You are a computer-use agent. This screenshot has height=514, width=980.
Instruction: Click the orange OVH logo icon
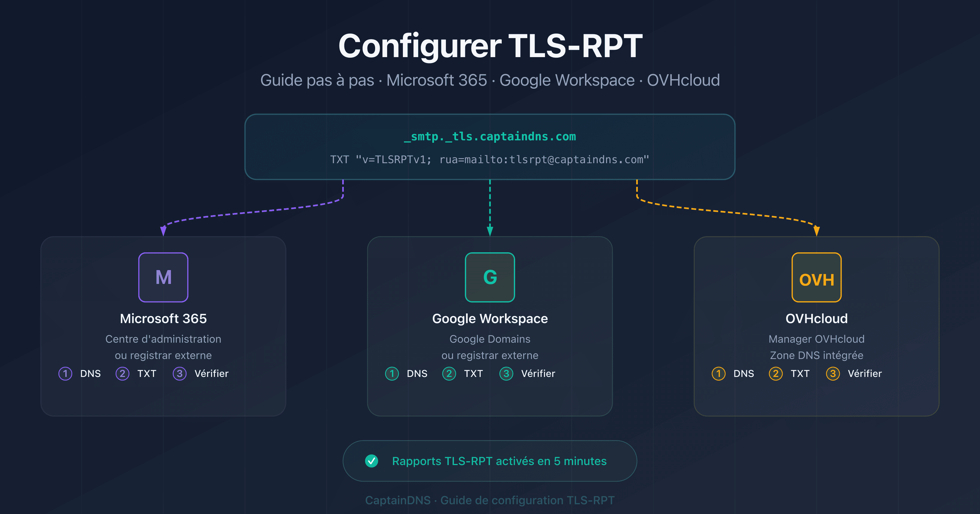click(x=816, y=277)
